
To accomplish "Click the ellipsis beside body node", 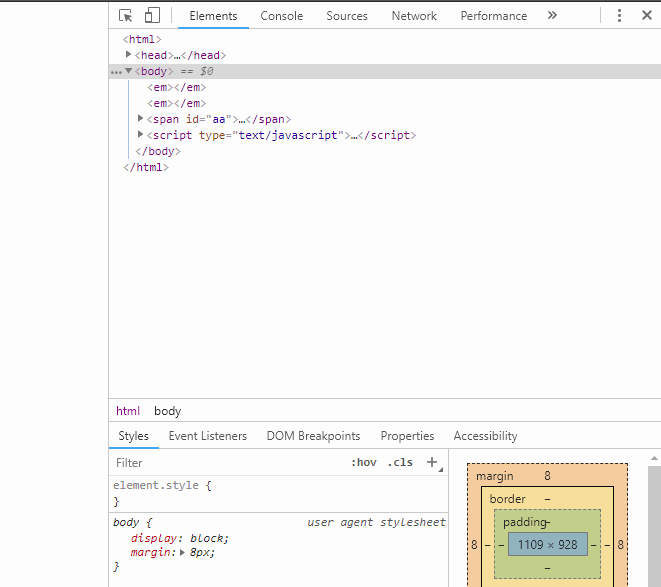I will [116, 73].
